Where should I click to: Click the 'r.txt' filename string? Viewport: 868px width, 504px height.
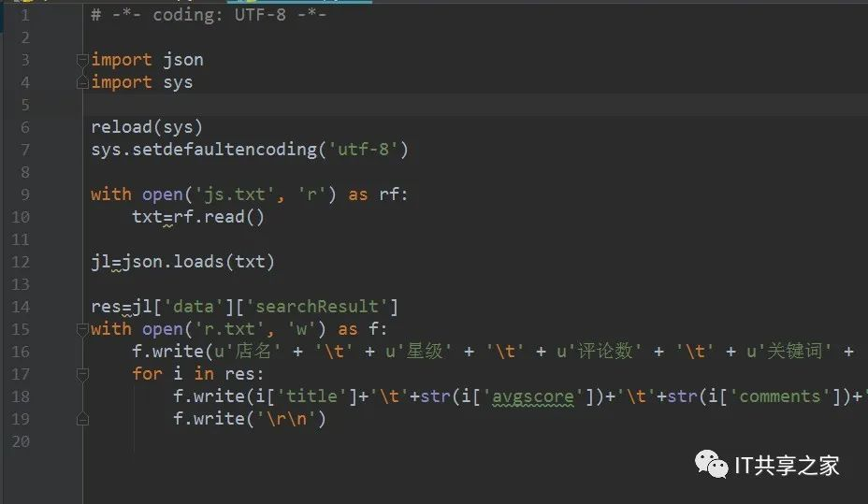click(230, 329)
